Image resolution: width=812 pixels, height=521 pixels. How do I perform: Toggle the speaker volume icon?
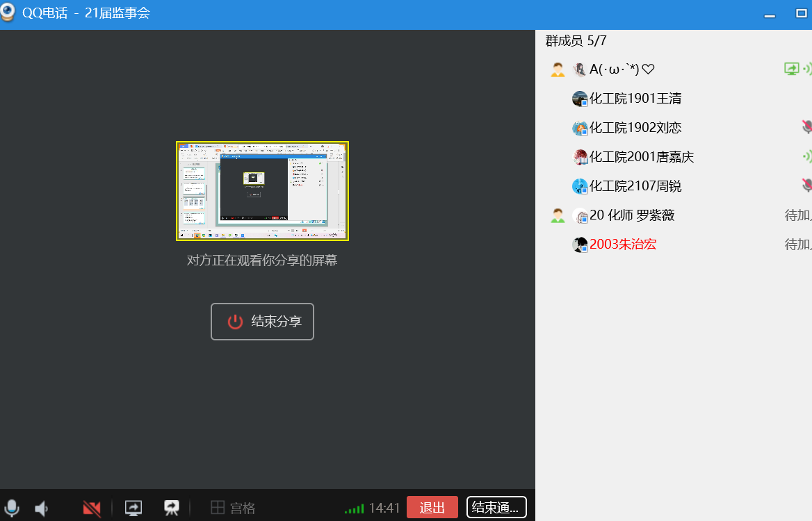[x=42, y=508]
